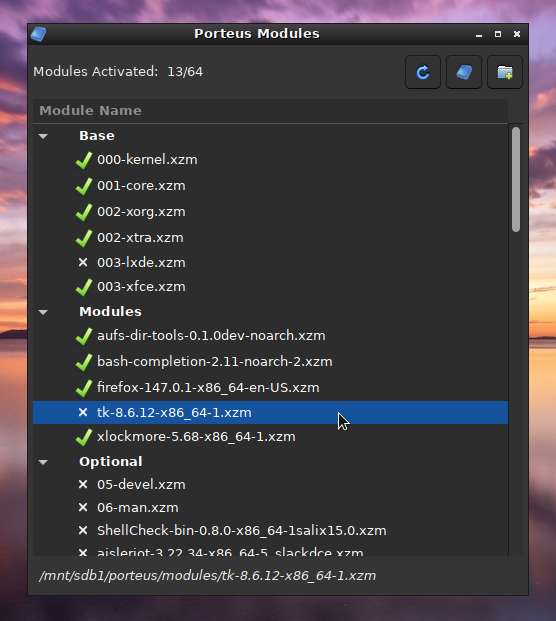Click the checkmark of xlockmore-5.68 module
Image resolution: width=556 pixels, height=621 pixels.
(x=84, y=437)
